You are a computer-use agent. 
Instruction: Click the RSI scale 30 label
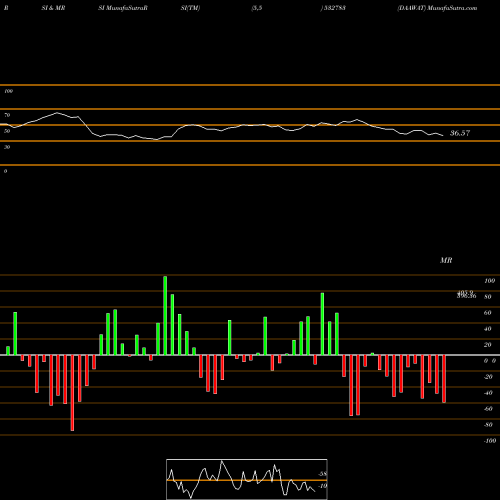(x=7, y=147)
